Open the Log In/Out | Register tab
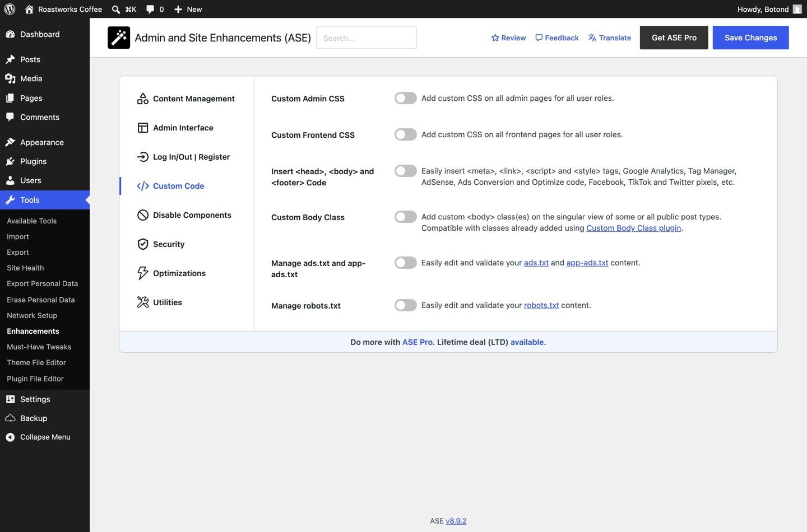807x532 pixels. pyautogui.click(x=187, y=157)
